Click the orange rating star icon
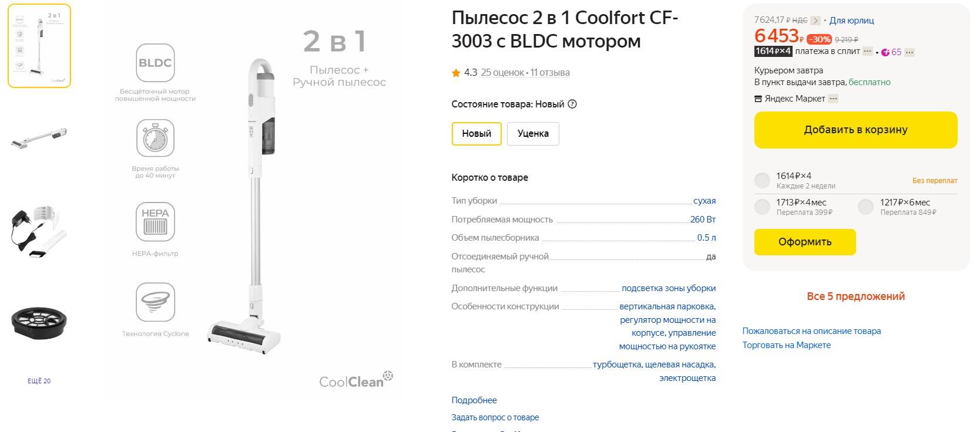This screenshot has height=432, width=980. point(456,73)
